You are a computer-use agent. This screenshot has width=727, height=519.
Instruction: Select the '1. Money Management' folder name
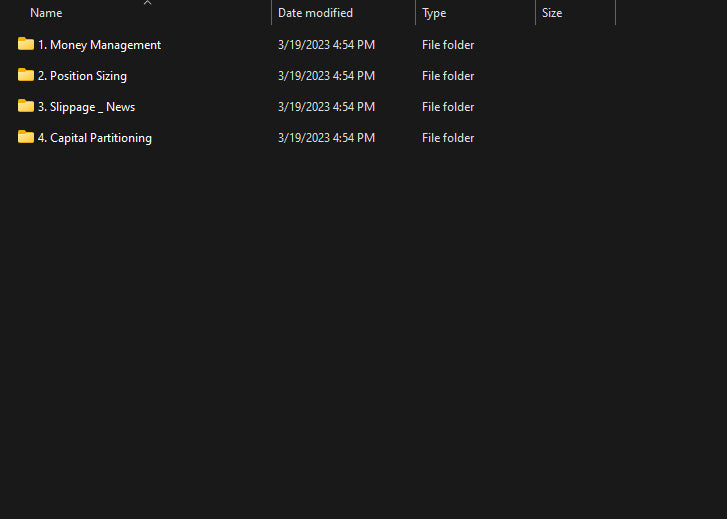[x=99, y=45]
